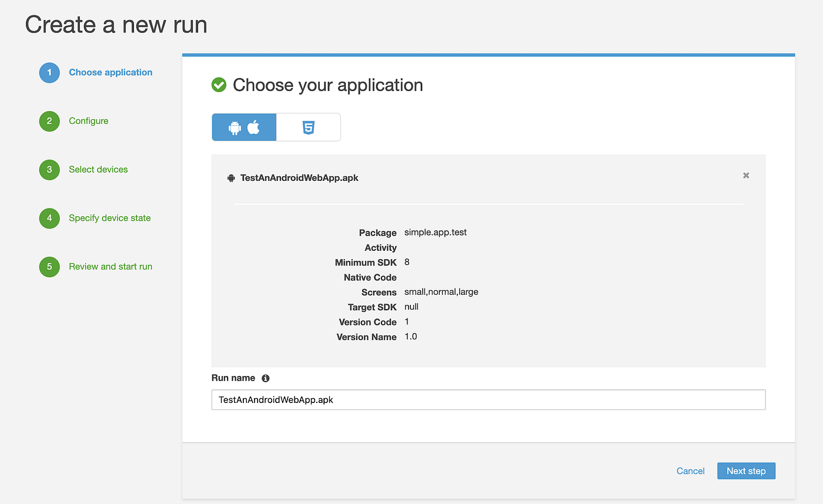
Task: Click the numbered circle for step 2
Action: point(49,121)
